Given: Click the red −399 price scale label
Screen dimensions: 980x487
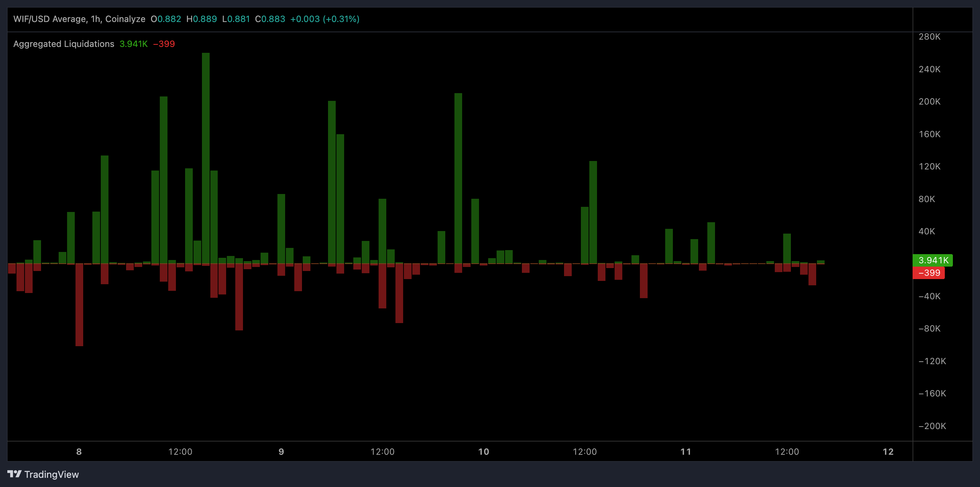Looking at the screenshot, I should [929, 273].
